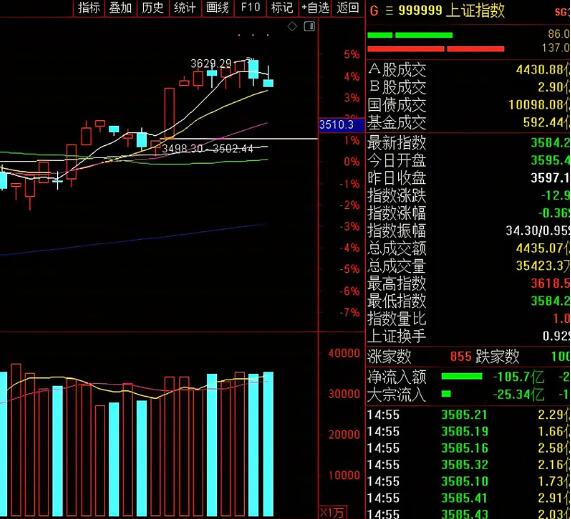This screenshot has height=519, width=571.
Task: Activate the 画线 drawing tool
Action: (x=217, y=8)
